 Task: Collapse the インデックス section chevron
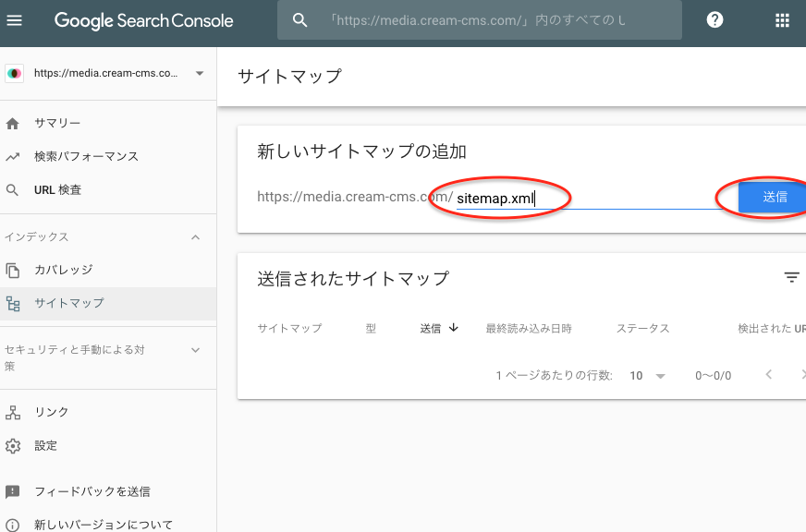click(195, 237)
